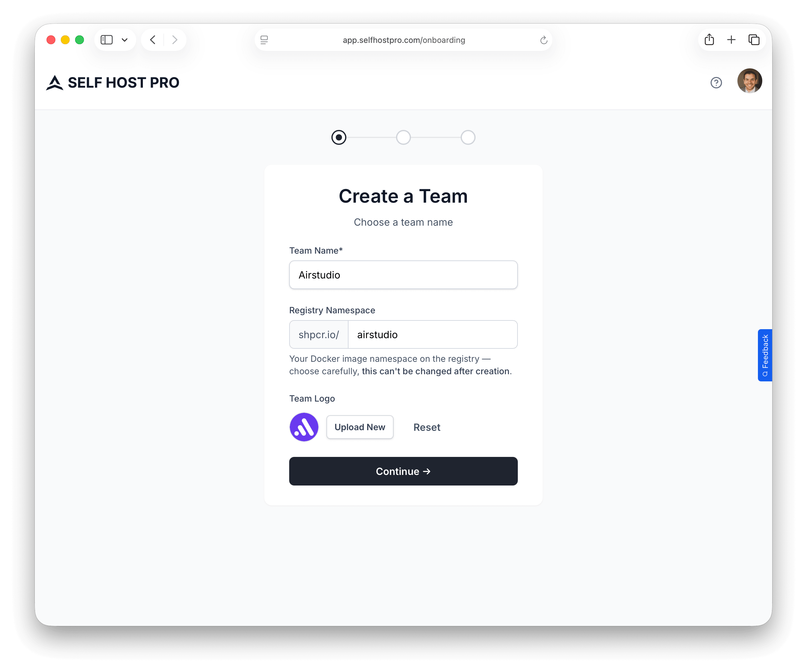Select the third onboarding step indicator
Image resolution: width=807 pixels, height=672 pixels.
coord(468,137)
